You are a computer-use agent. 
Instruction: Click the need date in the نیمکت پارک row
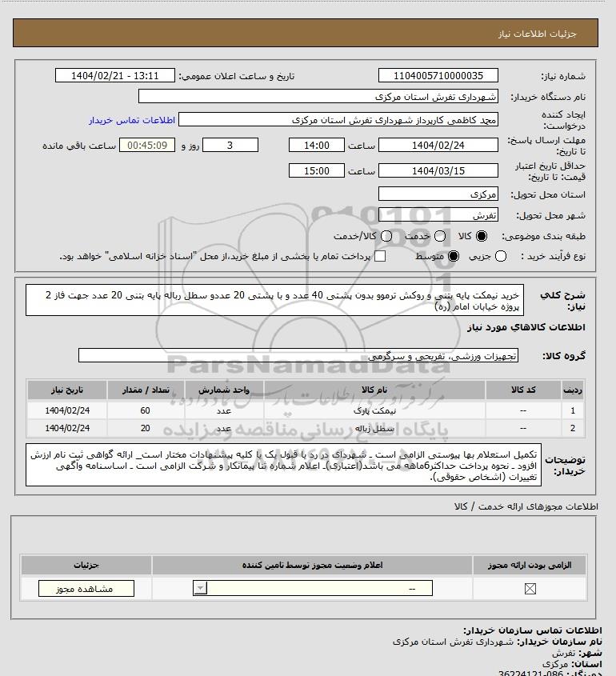point(67,410)
